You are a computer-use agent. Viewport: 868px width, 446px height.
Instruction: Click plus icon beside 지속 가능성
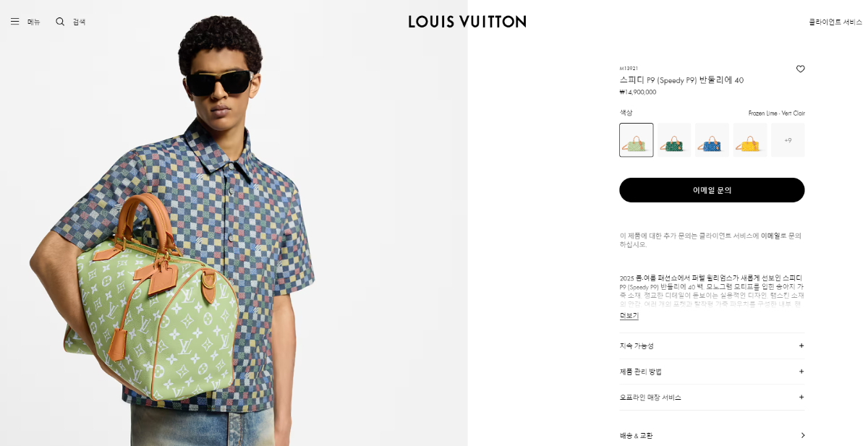801,346
